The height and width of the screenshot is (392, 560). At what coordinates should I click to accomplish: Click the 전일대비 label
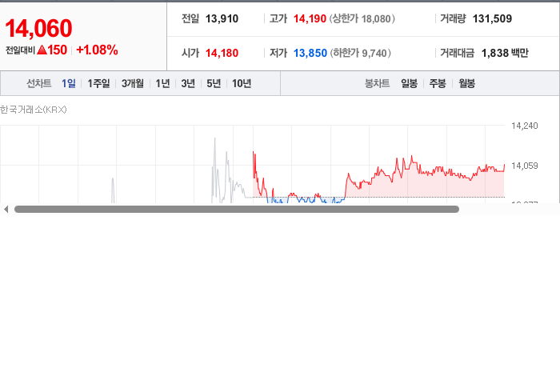(20, 50)
